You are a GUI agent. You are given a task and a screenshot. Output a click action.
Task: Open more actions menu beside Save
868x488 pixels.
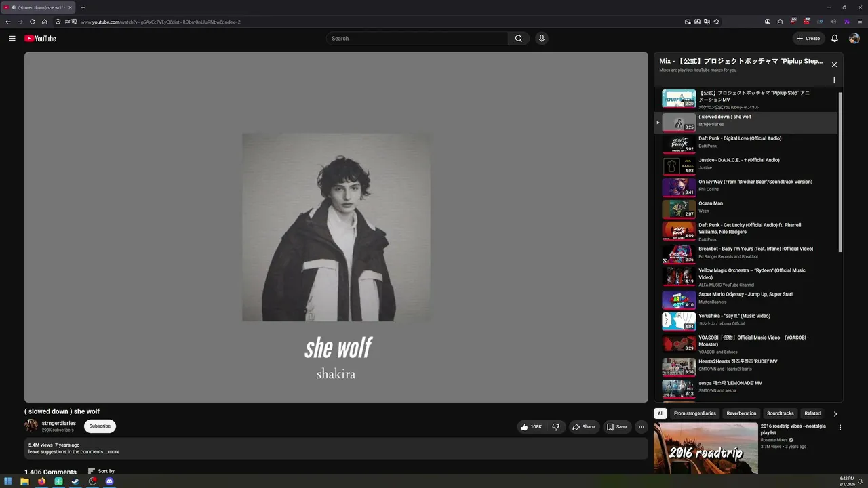(x=642, y=427)
